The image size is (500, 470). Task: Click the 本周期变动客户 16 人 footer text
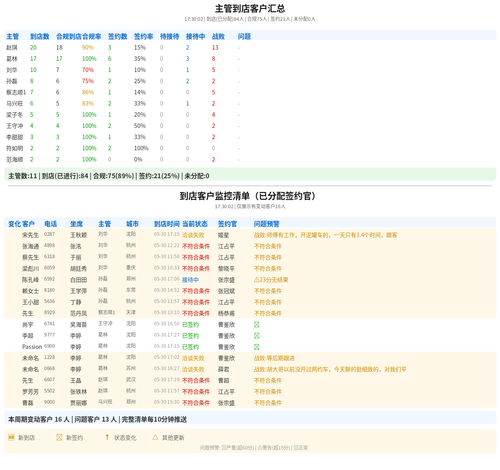click(39, 419)
